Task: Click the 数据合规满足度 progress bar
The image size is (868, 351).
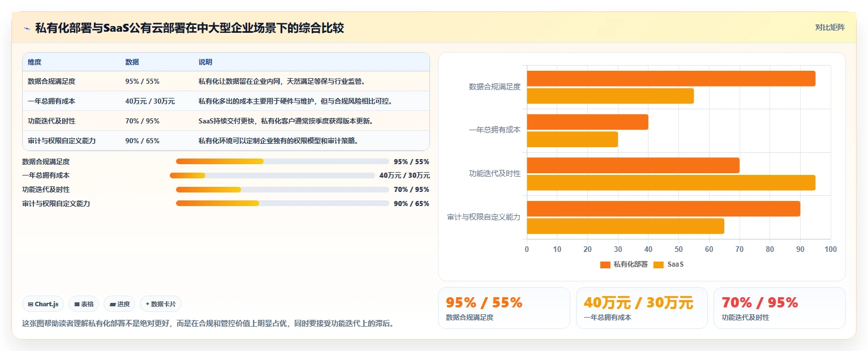Action: point(282,161)
